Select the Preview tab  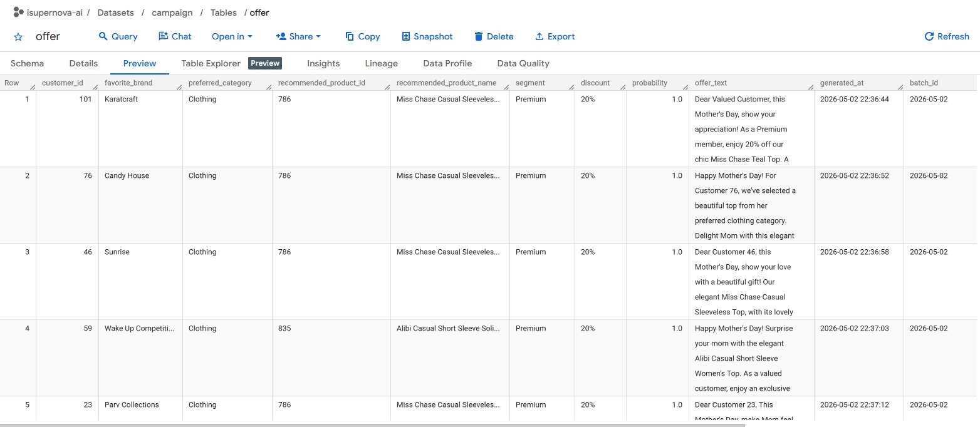pos(140,63)
